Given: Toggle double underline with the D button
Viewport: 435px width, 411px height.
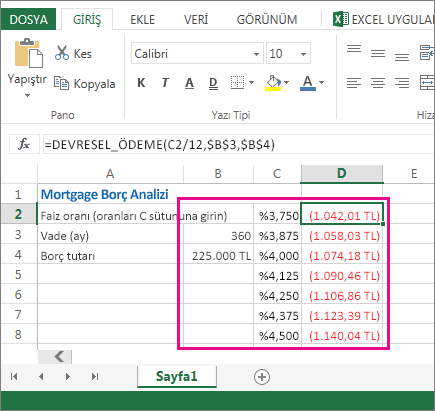Looking at the screenshot, I should [x=213, y=83].
